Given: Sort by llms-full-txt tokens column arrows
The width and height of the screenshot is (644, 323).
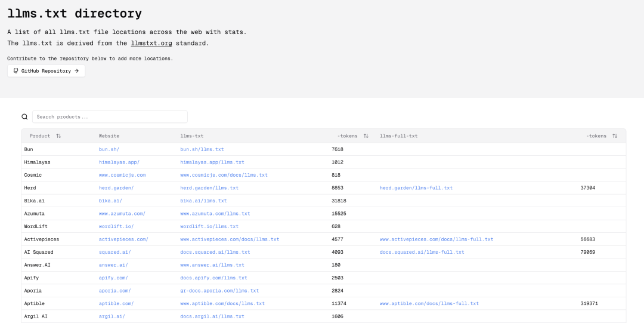Looking at the screenshot, I should pos(614,136).
